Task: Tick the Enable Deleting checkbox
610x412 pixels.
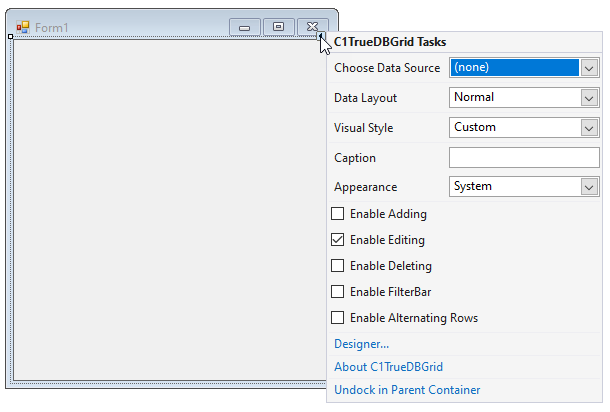Action: tap(338, 266)
